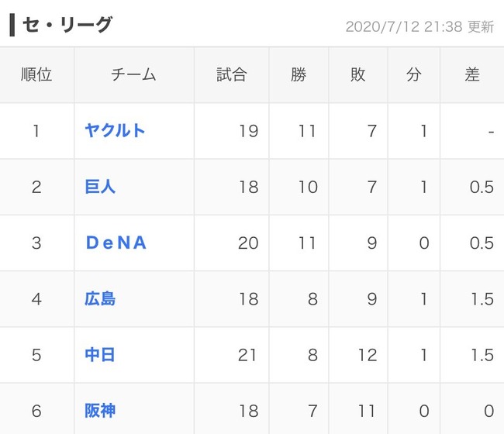Click the 分 column header
This screenshot has height=434, width=504.
click(414, 74)
